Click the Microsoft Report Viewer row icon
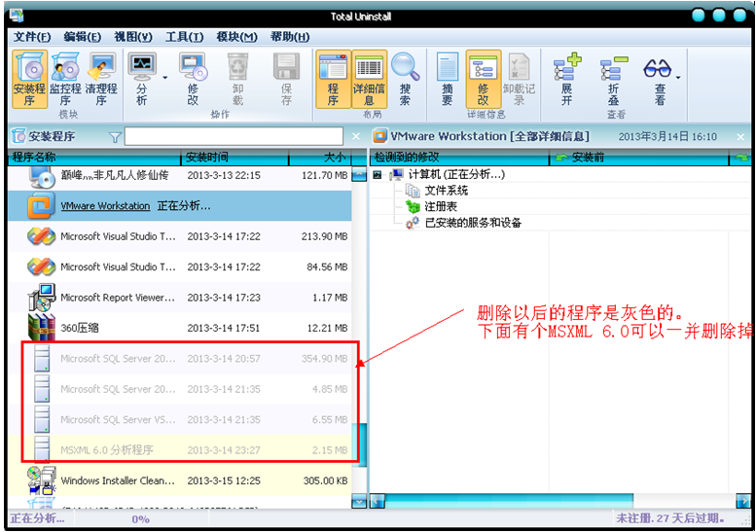The image size is (756, 532). click(x=42, y=297)
